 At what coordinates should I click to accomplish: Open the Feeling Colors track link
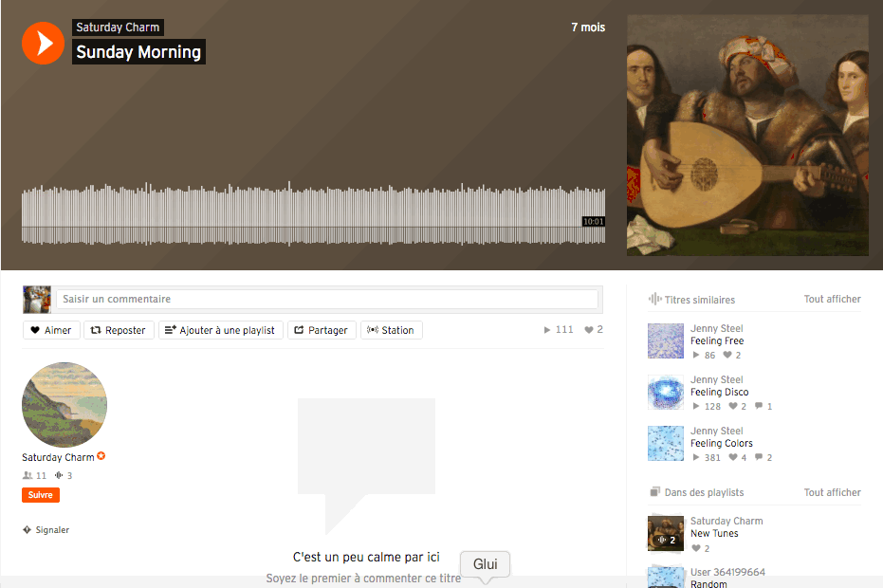click(721, 444)
